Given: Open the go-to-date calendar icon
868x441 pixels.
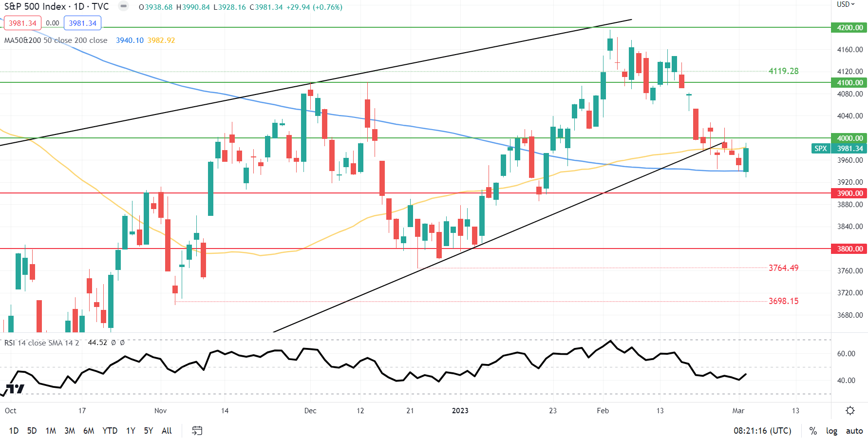Looking at the screenshot, I should pyautogui.click(x=197, y=431).
